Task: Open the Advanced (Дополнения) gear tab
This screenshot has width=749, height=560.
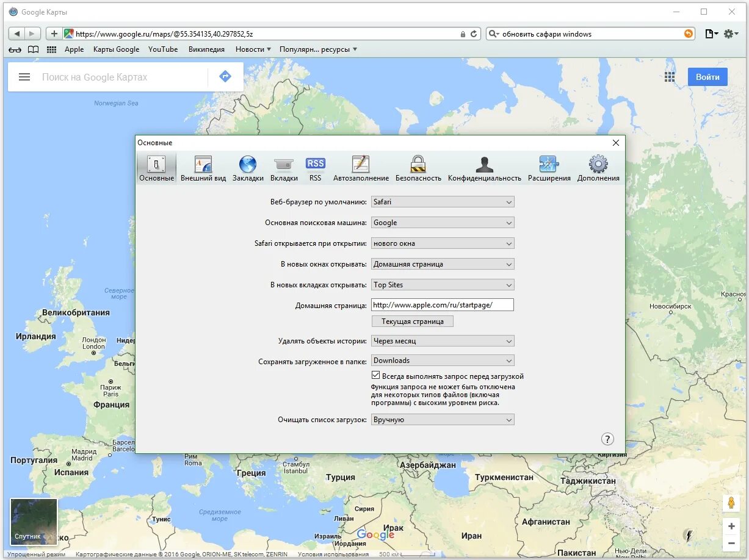Action: pos(598,168)
